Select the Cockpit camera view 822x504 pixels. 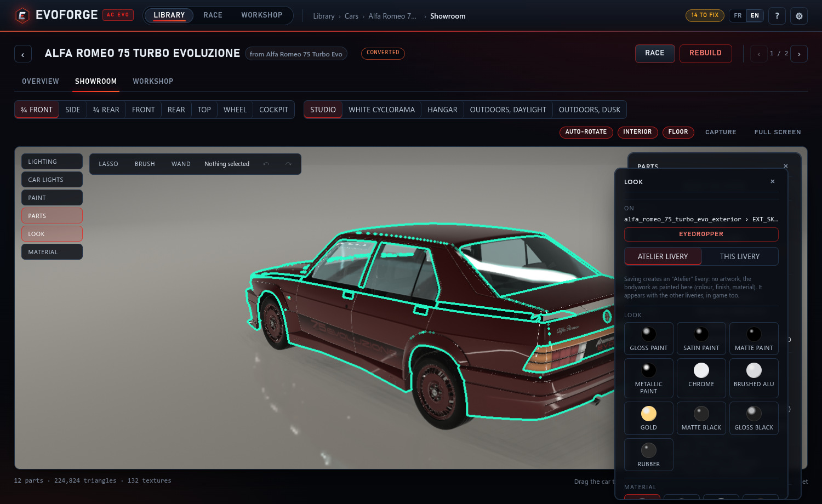click(273, 110)
